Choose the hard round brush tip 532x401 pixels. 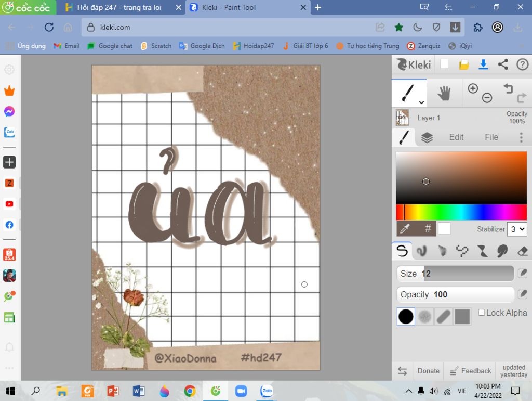point(406,316)
